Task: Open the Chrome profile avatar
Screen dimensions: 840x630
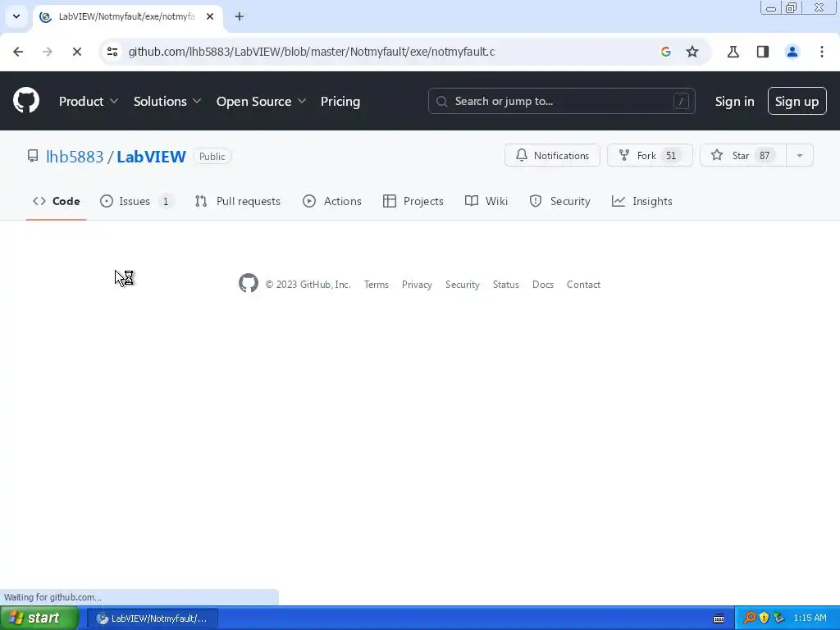Action: (x=792, y=52)
